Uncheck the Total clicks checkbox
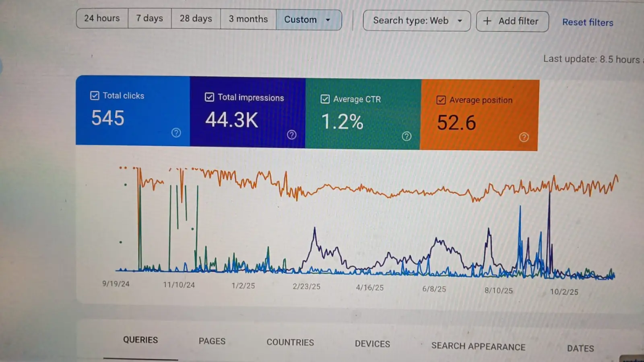The height and width of the screenshot is (362, 644). click(x=95, y=95)
